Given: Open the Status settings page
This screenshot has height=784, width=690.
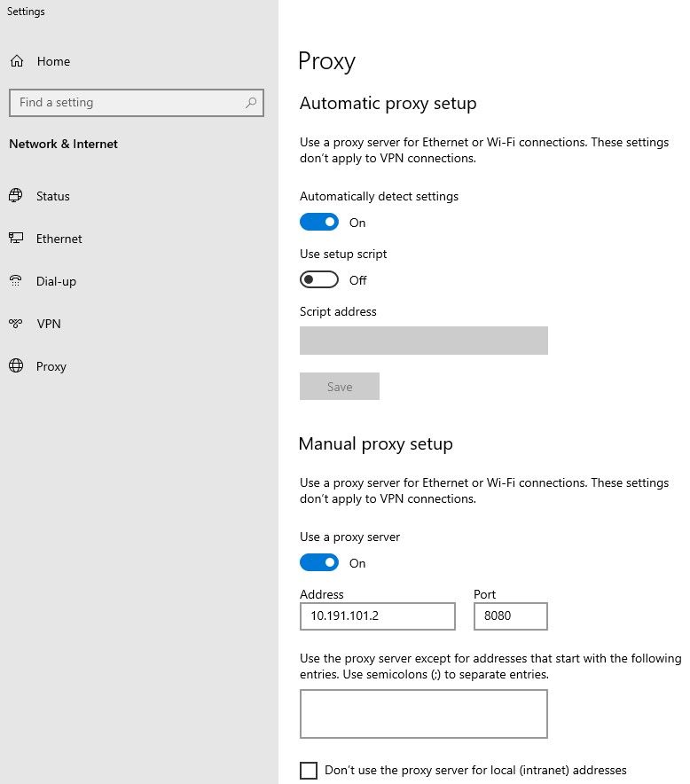Looking at the screenshot, I should [53, 196].
